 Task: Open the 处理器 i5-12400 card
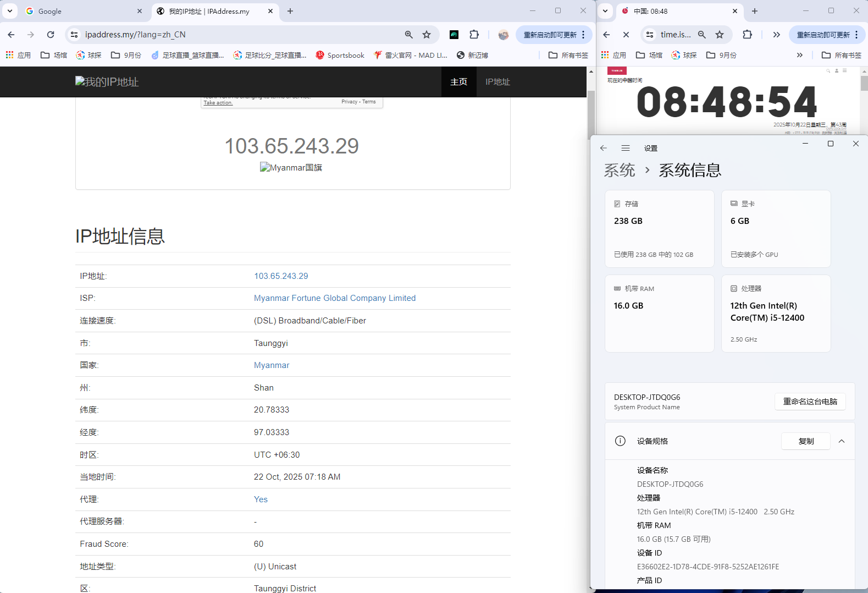776,314
